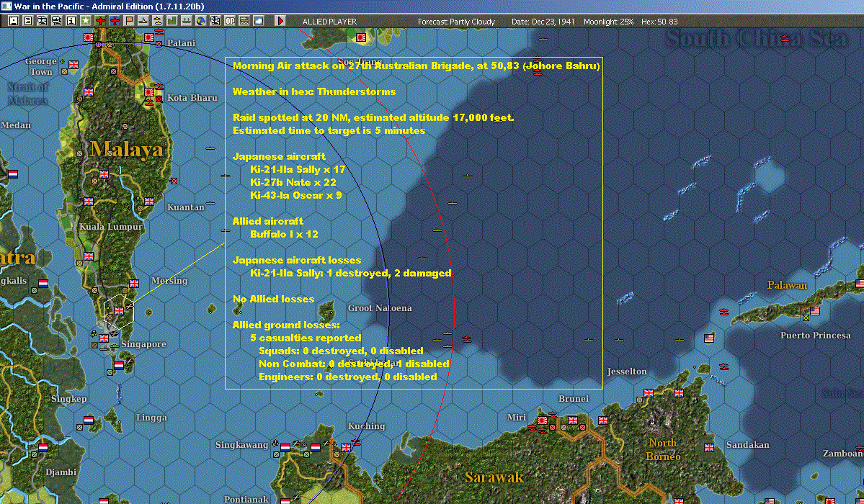The width and height of the screenshot is (864, 504).
Task: Click the crosshair reticle toolbar icon
Action: [x=215, y=21]
